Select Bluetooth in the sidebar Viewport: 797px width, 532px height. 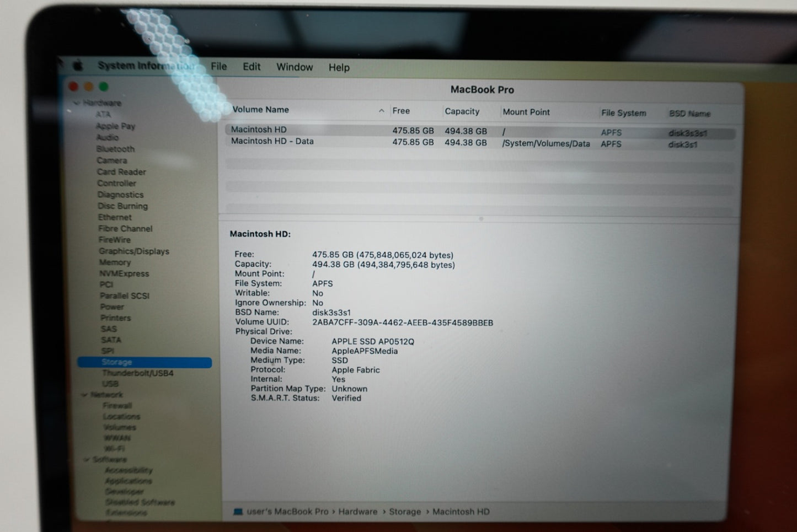tap(115, 149)
